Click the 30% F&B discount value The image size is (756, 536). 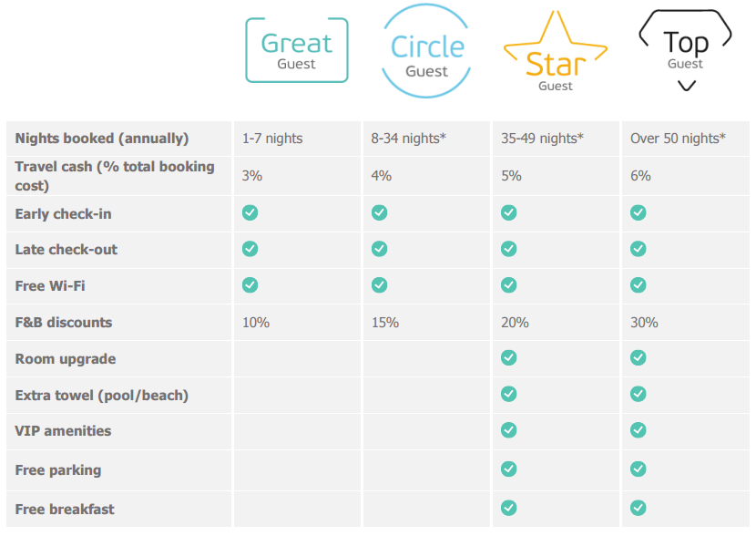coord(644,323)
